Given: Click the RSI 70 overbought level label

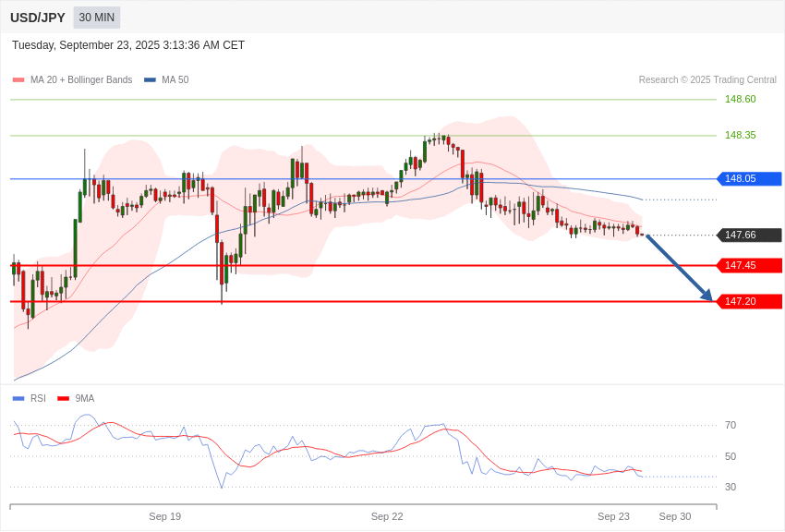Looking at the screenshot, I should 731,426.
